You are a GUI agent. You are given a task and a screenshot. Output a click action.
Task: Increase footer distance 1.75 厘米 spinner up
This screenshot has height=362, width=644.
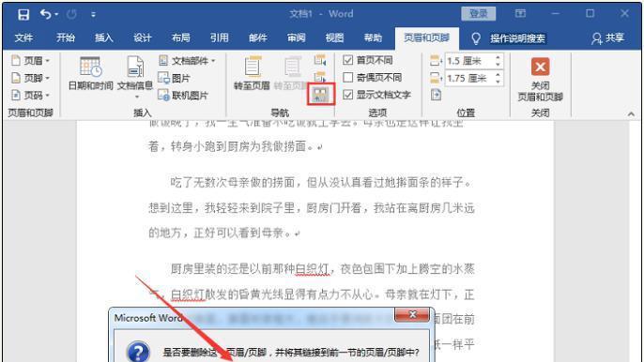(498, 75)
